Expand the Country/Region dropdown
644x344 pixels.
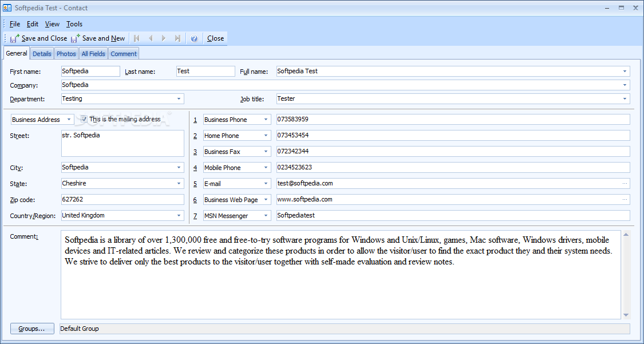click(x=179, y=216)
